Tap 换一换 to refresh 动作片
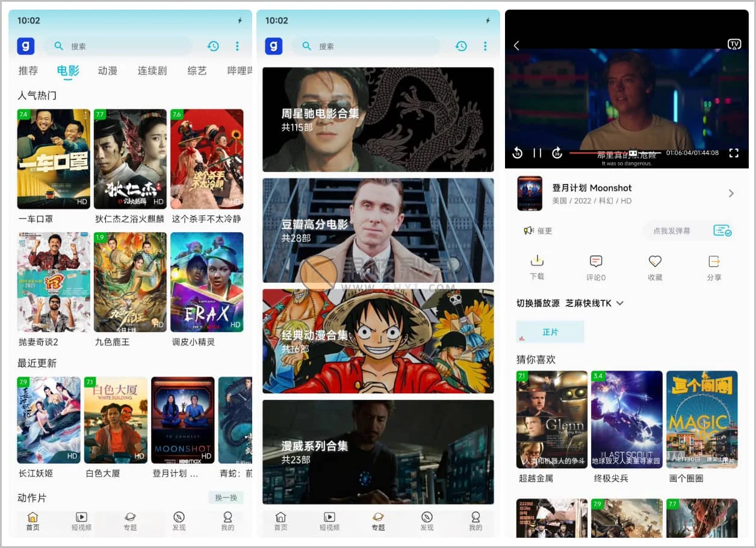 [226, 497]
